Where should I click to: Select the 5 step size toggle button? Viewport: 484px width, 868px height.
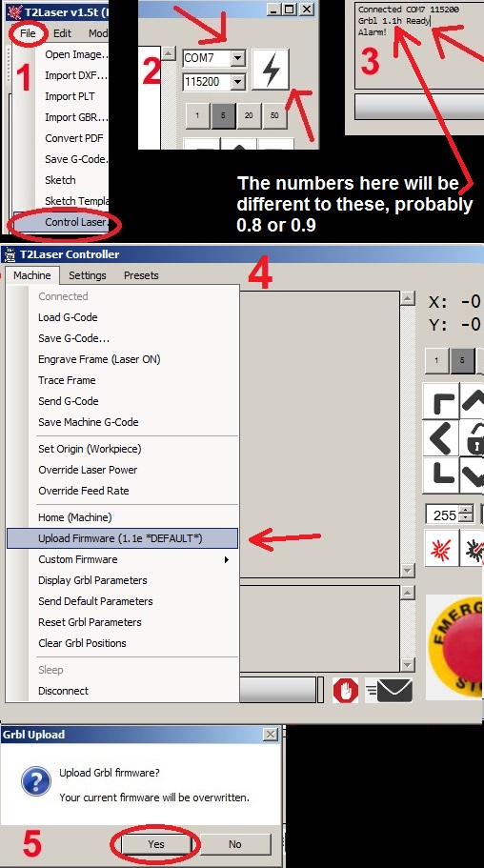(x=223, y=115)
